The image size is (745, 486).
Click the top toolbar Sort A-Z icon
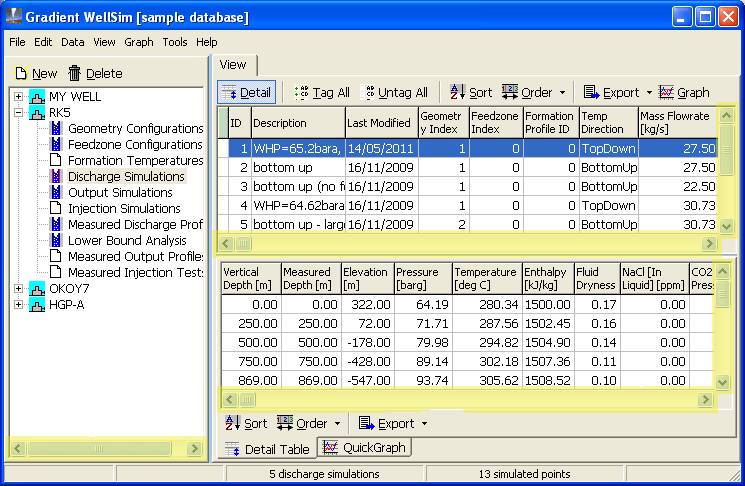point(458,92)
